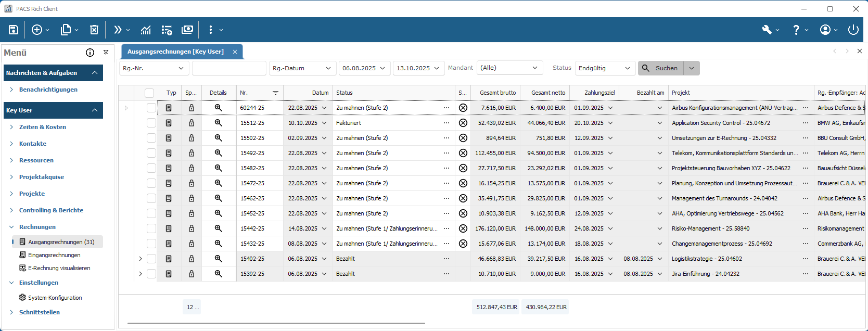The height and width of the screenshot is (331, 868).
Task: Click the delete trash icon in the toolbar
Action: pos(94,30)
